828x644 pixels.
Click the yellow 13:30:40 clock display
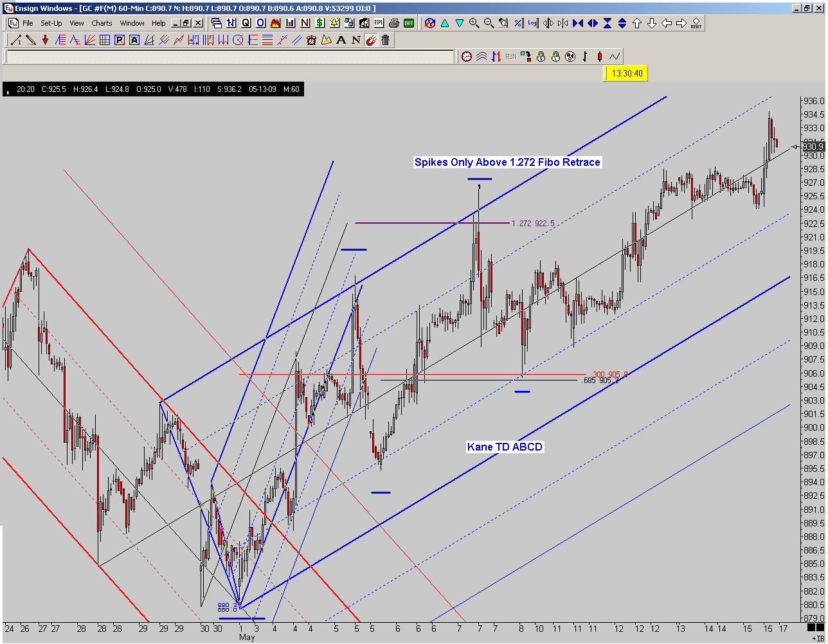[x=626, y=73]
